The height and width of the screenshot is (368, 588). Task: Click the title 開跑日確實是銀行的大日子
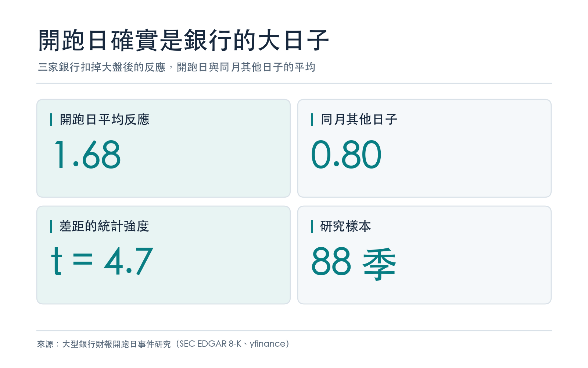pos(183,40)
